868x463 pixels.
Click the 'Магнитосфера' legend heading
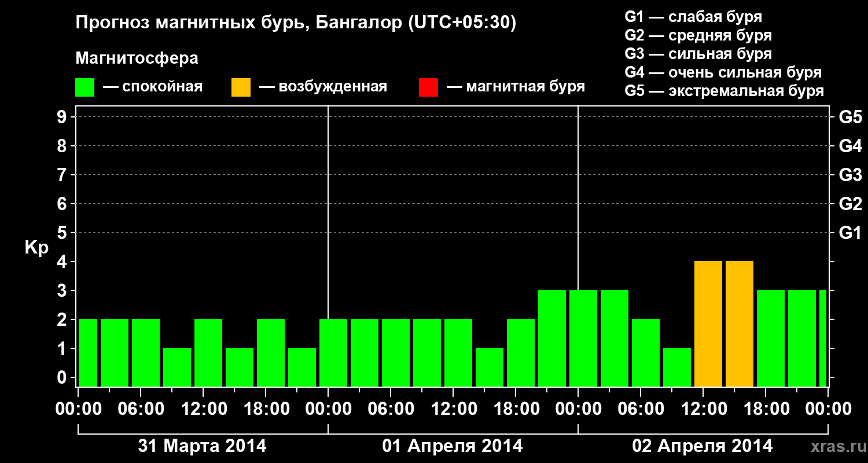(x=137, y=58)
